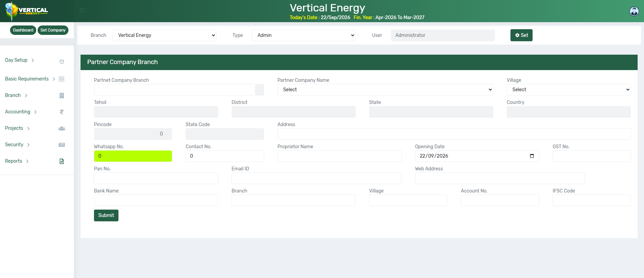Click the bank Branch input field

[x=294, y=200]
